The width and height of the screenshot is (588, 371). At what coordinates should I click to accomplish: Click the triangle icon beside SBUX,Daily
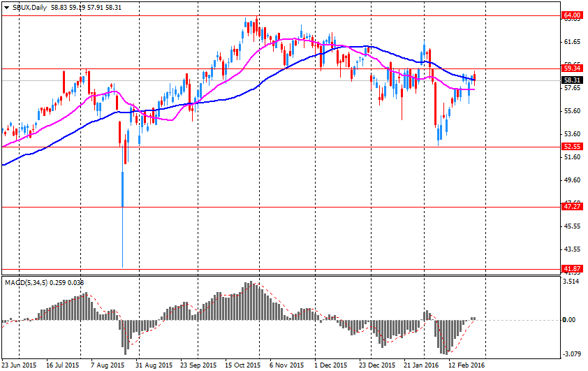(x=6, y=8)
